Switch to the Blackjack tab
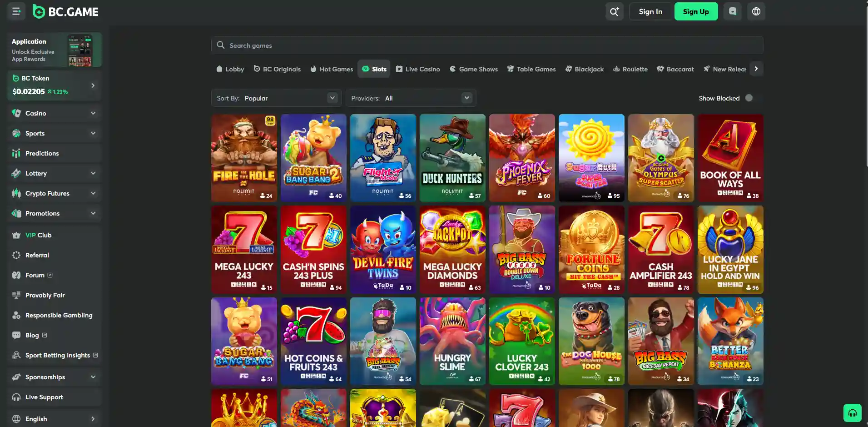This screenshot has width=868, height=427. pyautogui.click(x=585, y=69)
